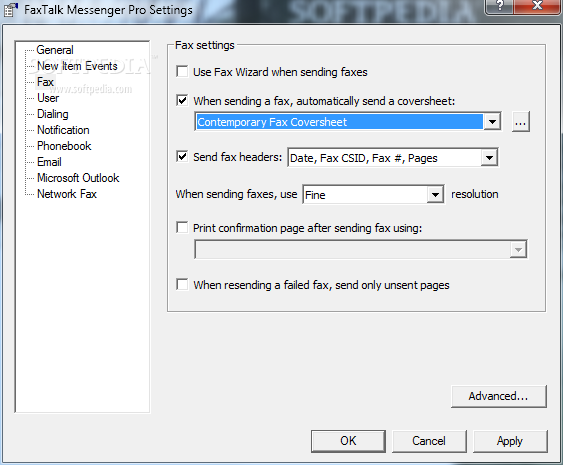The width and height of the screenshot is (563, 465).
Task: Select Notification in the tree
Action: coord(63,130)
